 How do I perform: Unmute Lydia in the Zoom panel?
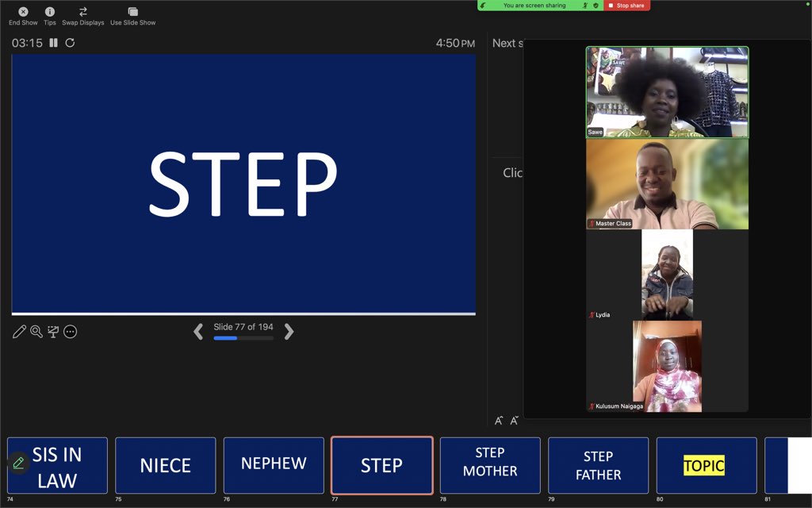tap(591, 314)
